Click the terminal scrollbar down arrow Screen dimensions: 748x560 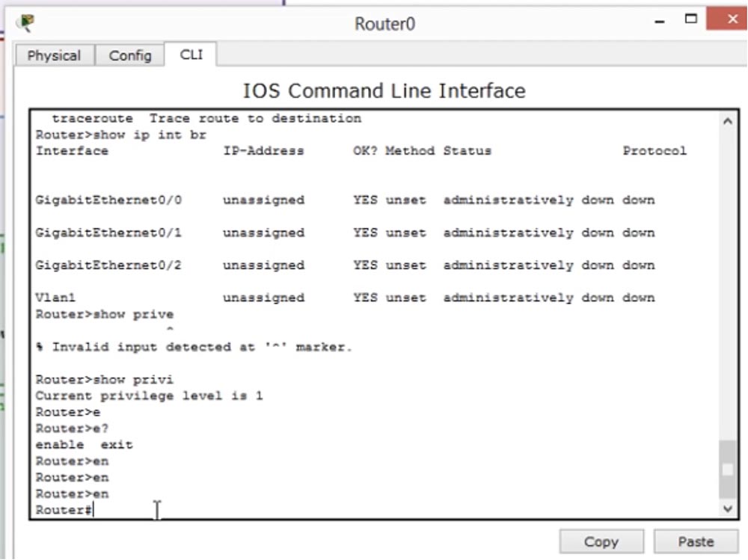(728, 508)
